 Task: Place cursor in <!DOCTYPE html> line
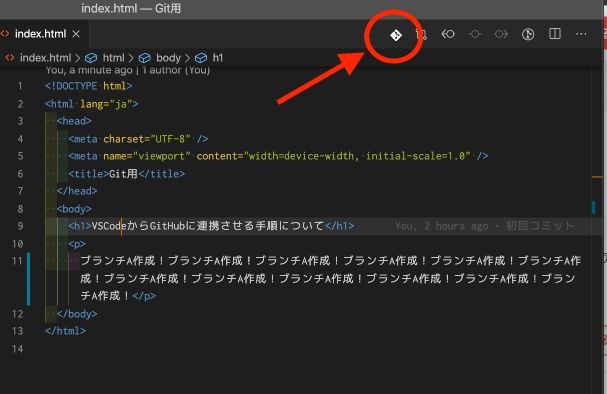coord(88,86)
